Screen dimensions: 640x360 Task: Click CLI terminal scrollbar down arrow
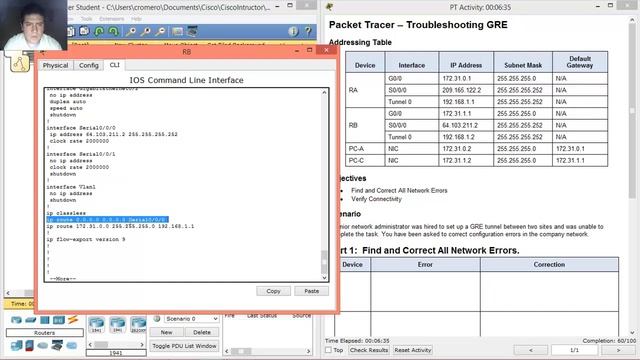click(x=324, y=278)
